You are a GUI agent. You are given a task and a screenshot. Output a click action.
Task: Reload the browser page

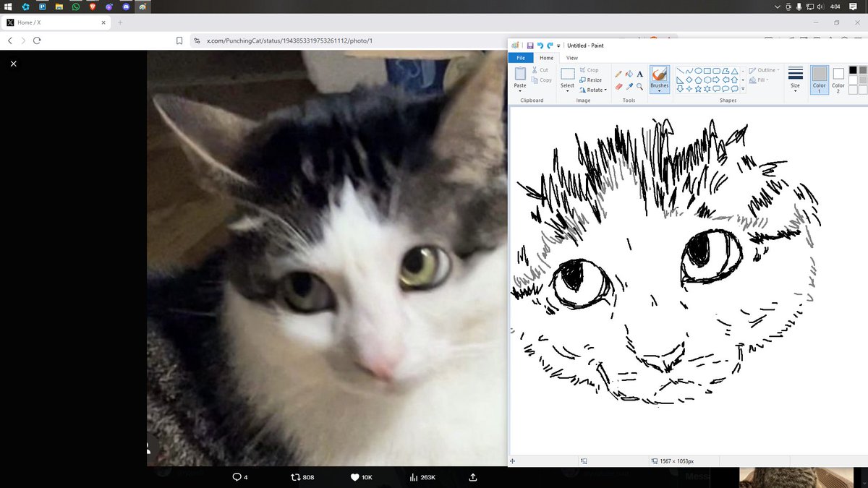(x=37, y=40)
